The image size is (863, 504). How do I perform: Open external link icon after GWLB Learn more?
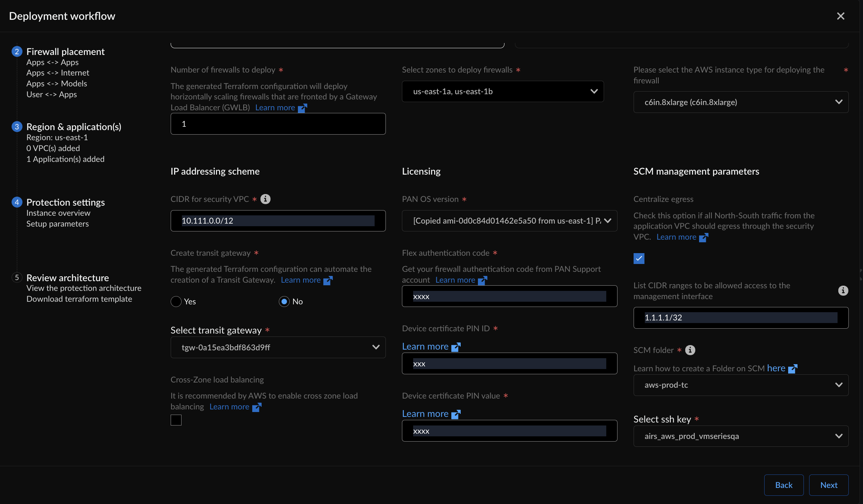pos(302,108)
